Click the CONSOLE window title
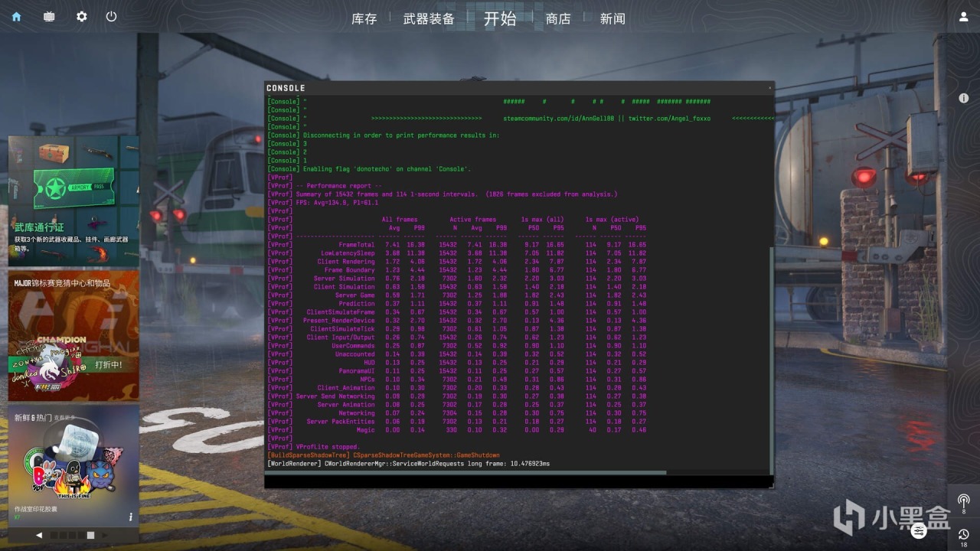 pos(286,88)
